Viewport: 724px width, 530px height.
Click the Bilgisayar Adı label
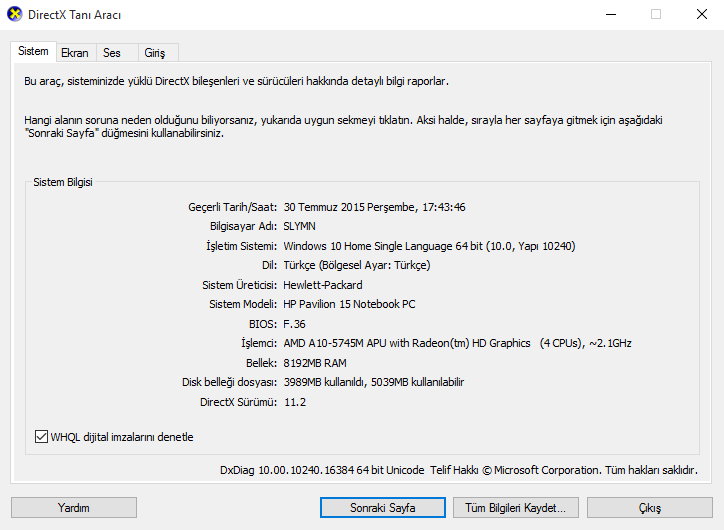243,227
